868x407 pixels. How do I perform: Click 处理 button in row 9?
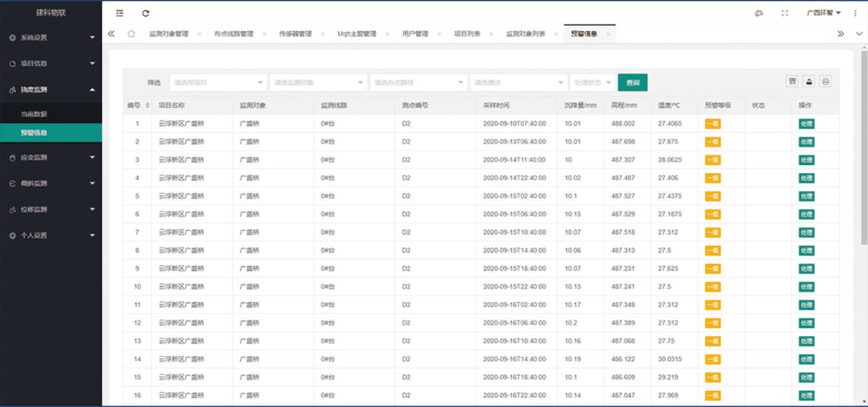click(x=806, y=268)
